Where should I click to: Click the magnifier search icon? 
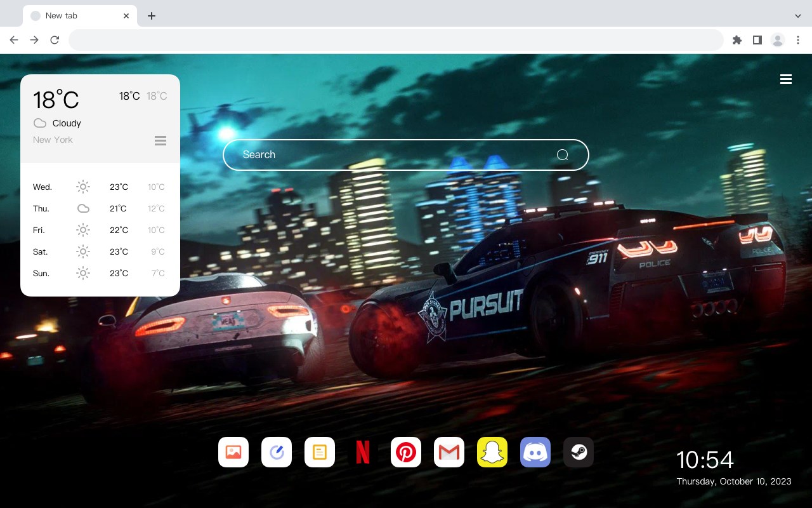click(562, 155)
